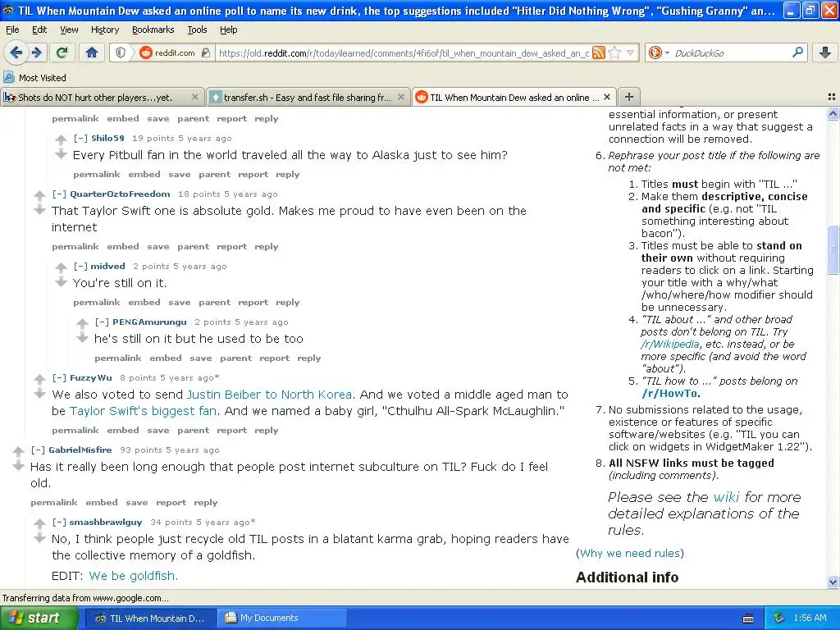
Task: Open Why we need rules link
Action: (x=630, y=553)
